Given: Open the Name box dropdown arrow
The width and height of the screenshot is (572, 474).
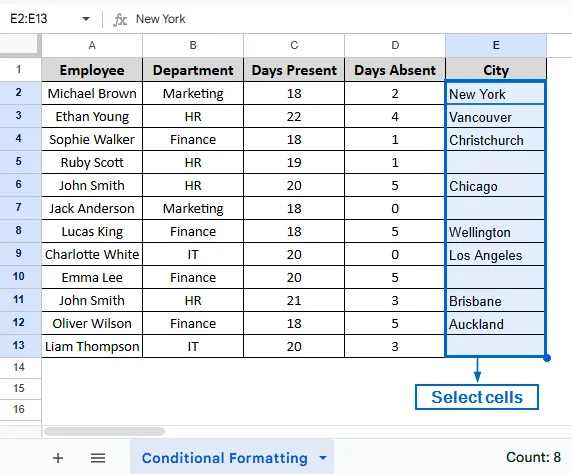Looking at the screenshot, I should point(86,19).
